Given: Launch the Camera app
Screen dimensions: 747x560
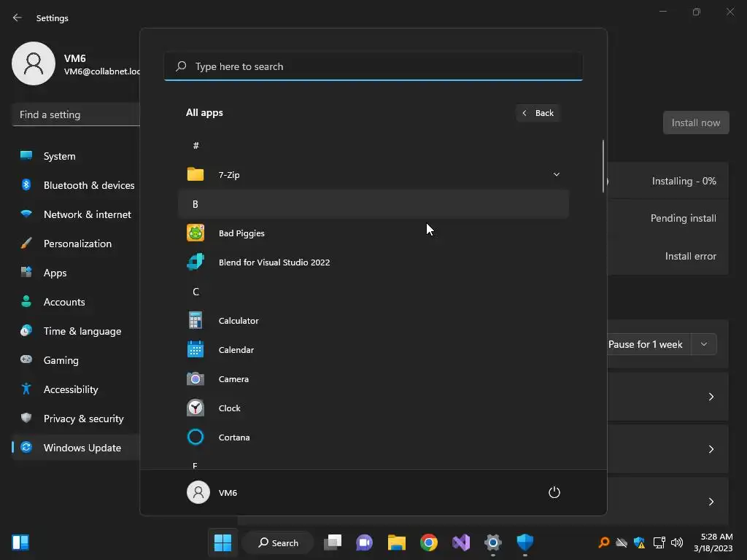Looking at the screenshot, I should [373, 379].
